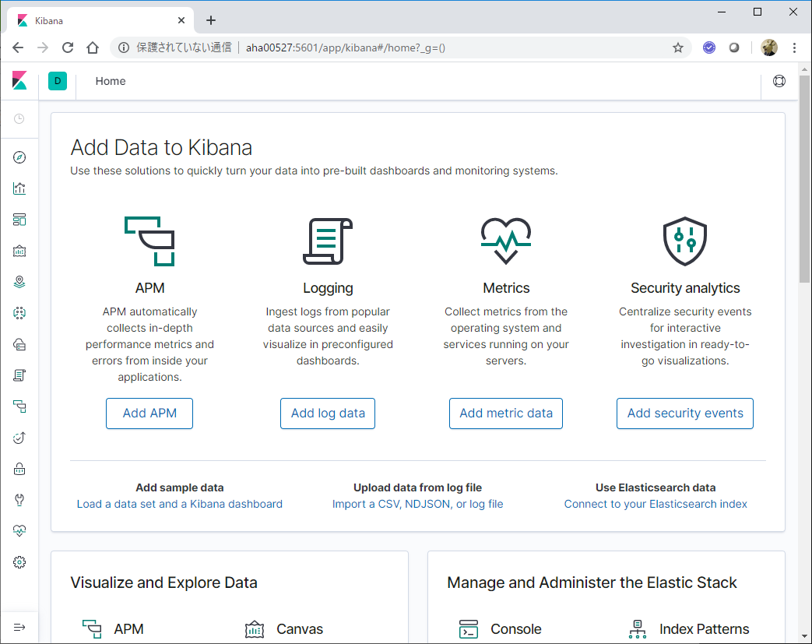Select the Kibana browser tab
The height and width of the screenshot is (644, 812).
pos(100,21)
